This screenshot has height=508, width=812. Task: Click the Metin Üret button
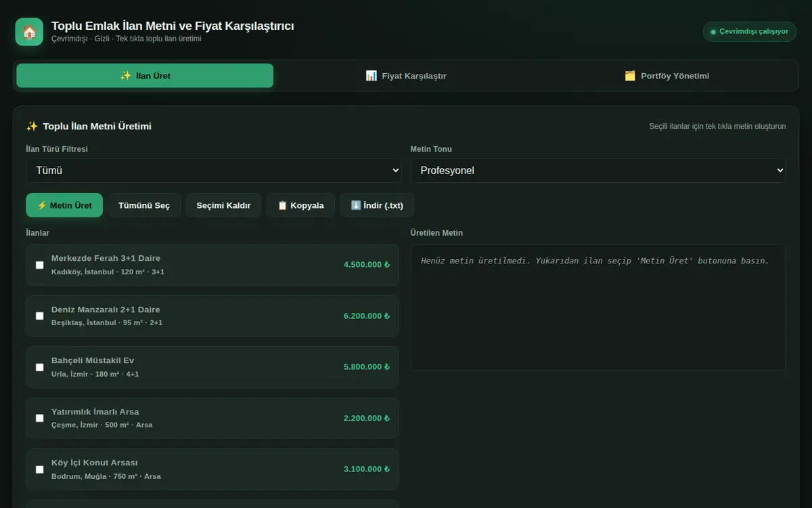tap(64, 205)
